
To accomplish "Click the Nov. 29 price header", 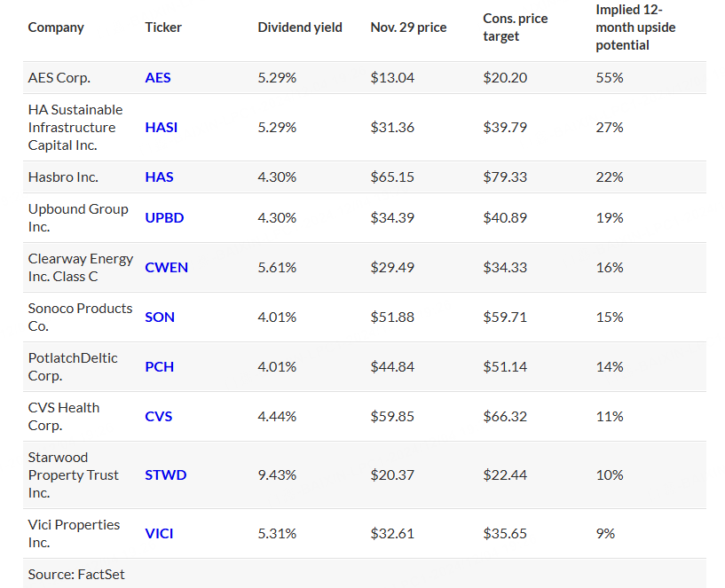I will (x=408, y=27).
